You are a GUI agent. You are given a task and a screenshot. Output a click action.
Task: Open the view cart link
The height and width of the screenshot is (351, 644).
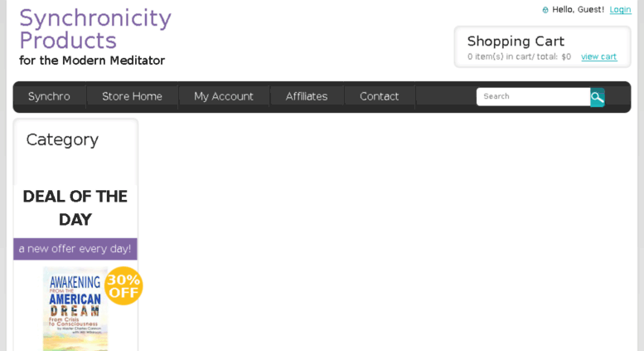(598, 56)
